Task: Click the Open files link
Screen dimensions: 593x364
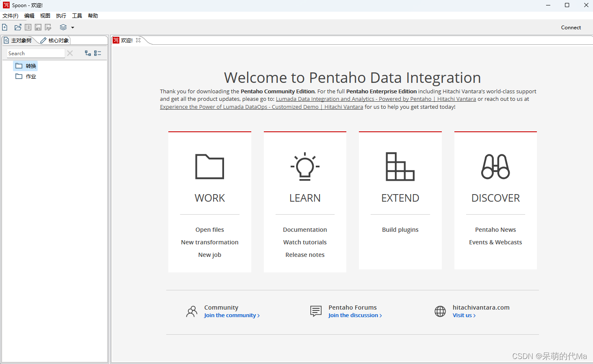Action: pyautogui.click(x=210, y=230)
